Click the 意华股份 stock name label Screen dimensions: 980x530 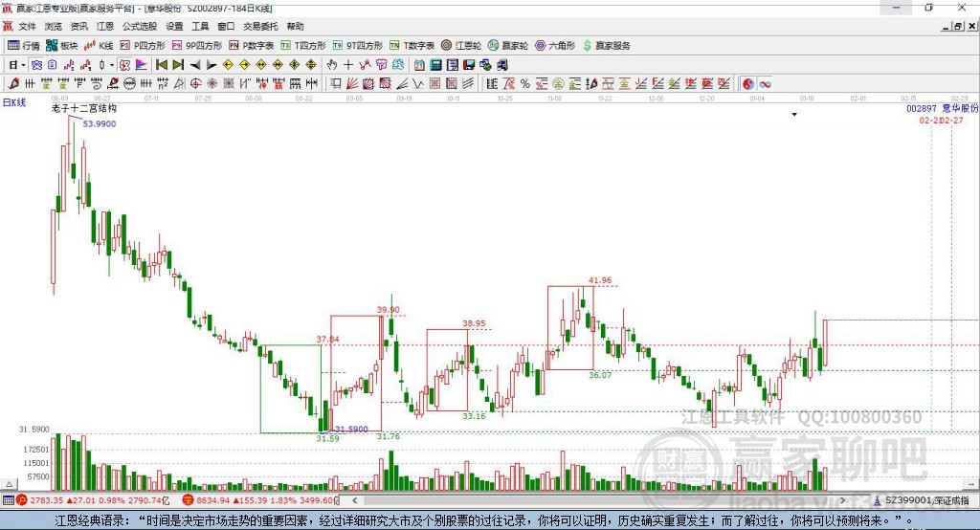click(961, 108)
